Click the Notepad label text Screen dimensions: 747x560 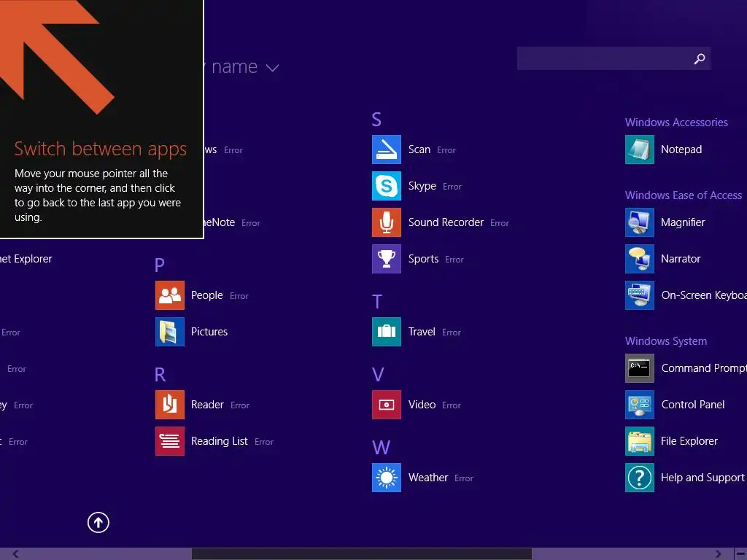pos(681,149)
